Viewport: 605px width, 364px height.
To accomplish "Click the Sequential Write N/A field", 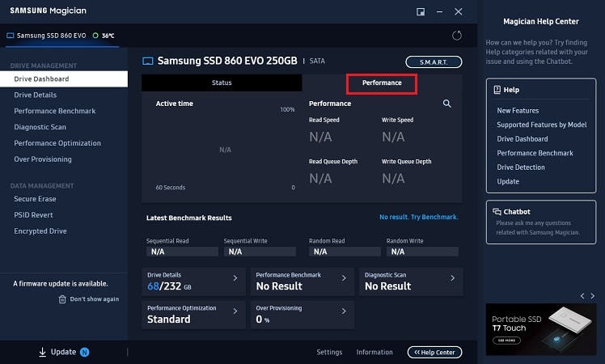I will [260, 252].
